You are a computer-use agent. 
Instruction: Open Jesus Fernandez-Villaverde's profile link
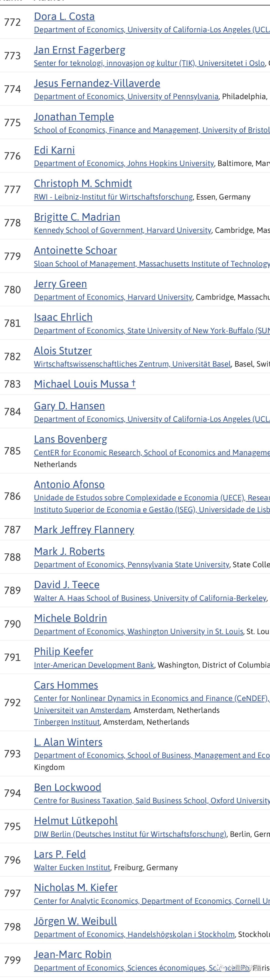click(x=97, y=83)
